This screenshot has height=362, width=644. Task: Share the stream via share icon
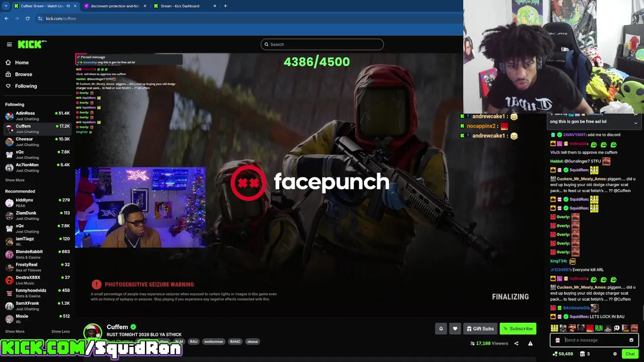tap(516, 343)
